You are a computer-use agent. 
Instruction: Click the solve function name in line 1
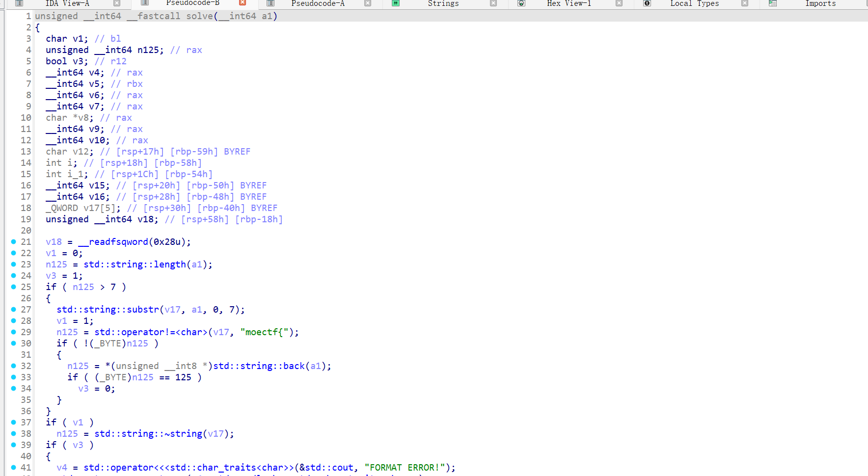199,16
